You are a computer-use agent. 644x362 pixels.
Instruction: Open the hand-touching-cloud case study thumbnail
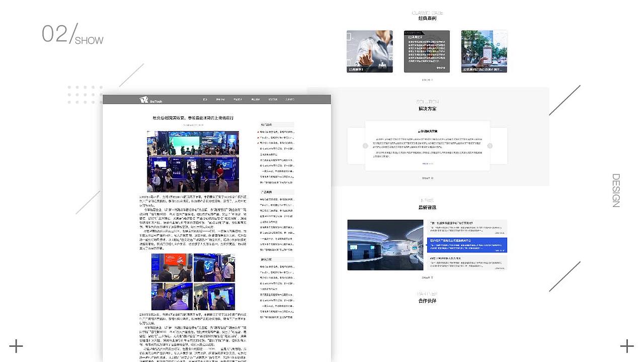370,51
